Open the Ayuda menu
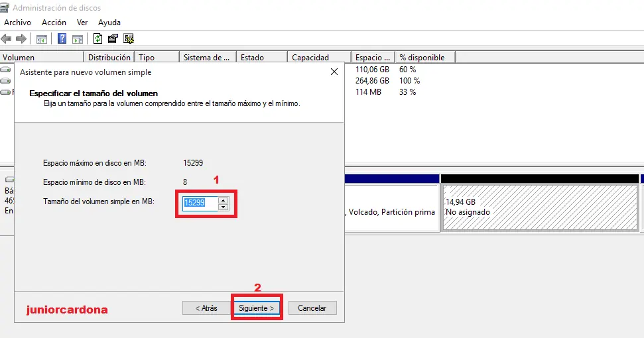The width and height of the screenshot is (644, 338). point(109,23)
